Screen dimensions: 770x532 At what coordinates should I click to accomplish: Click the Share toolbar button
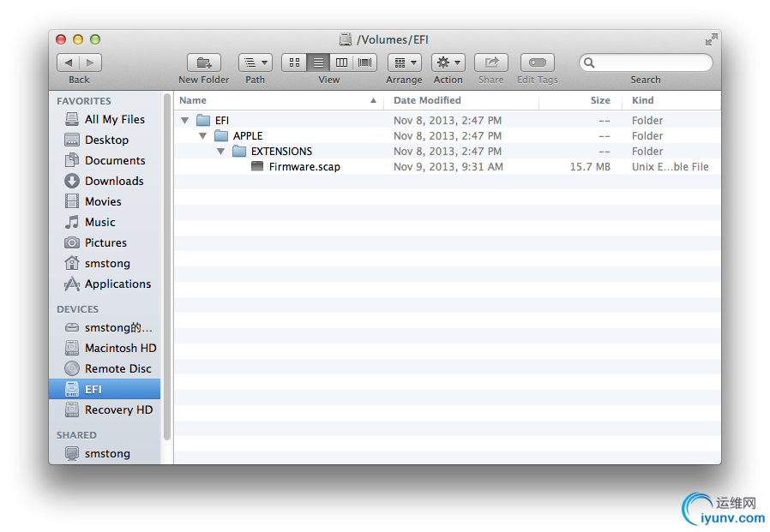[491, 63]
